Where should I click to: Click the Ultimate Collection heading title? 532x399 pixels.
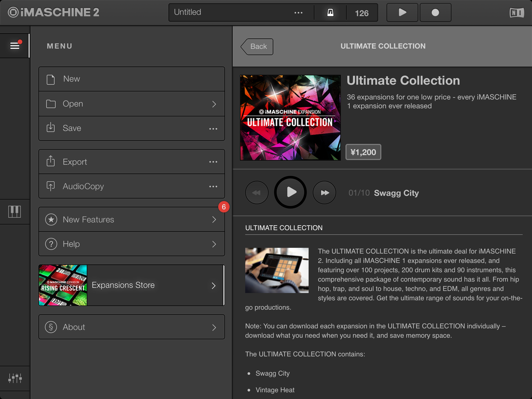click(x=403, y=81)
